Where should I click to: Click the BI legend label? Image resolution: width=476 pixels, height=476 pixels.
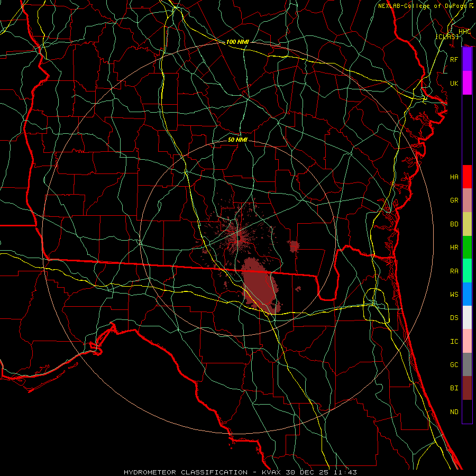pyautogui.click(x=454, y=388)
